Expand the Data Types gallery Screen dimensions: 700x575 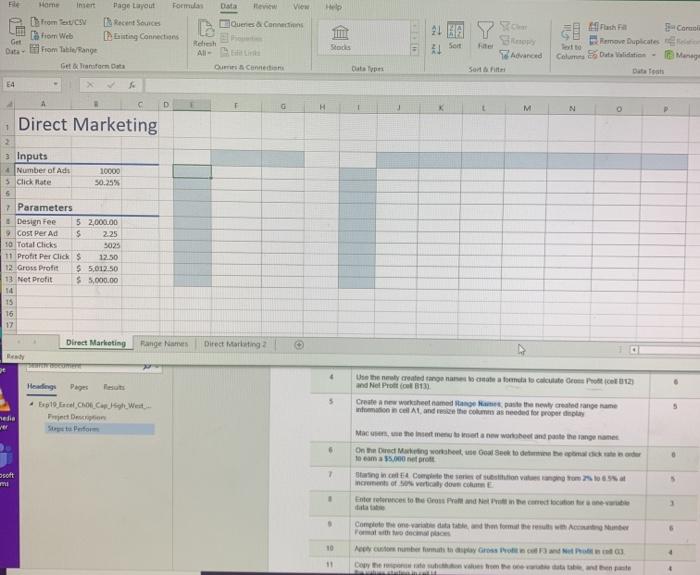pos(415,49)
